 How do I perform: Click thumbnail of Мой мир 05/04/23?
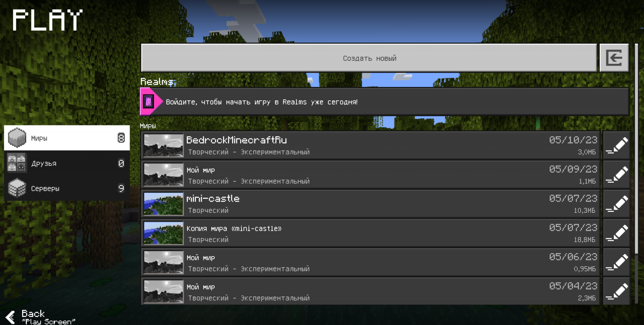pos(164,291)
